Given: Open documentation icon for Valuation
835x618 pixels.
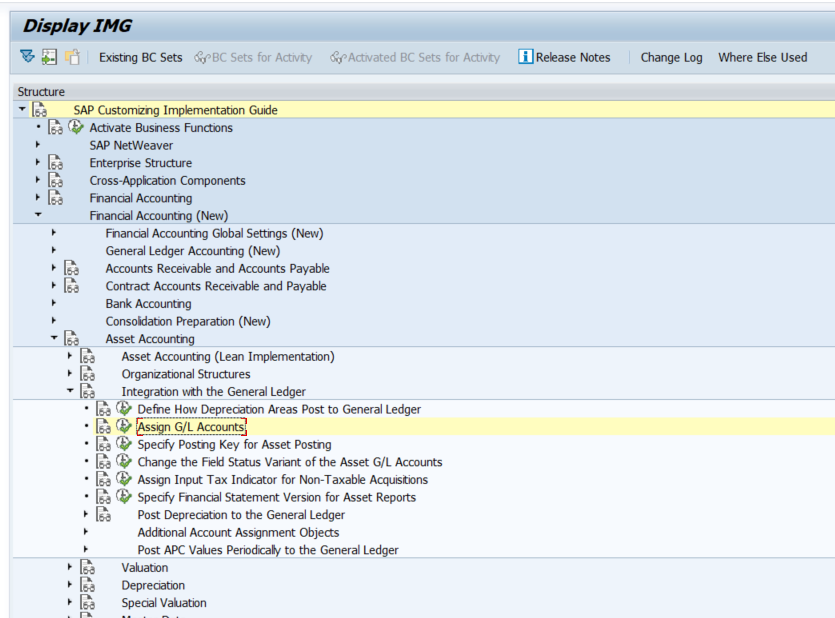Looking at the screenshot, I should (87, 567).
